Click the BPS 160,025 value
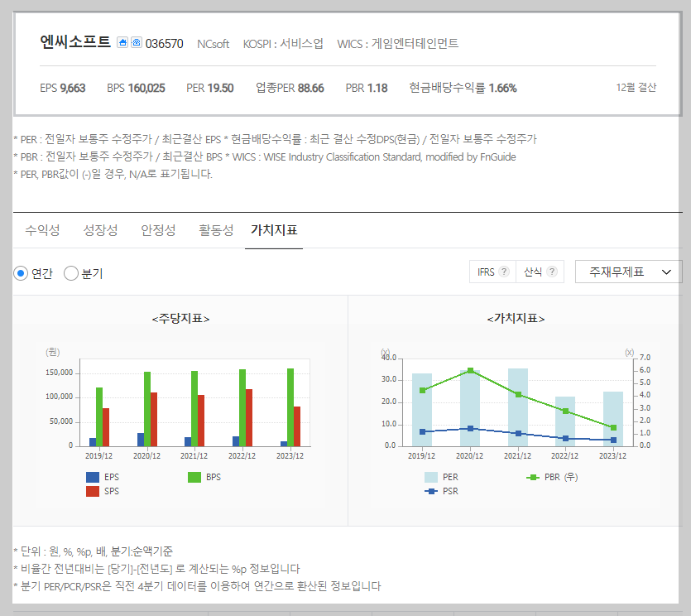Image resolution: width=691 pixels, height=616 pixels. (136, 88)
